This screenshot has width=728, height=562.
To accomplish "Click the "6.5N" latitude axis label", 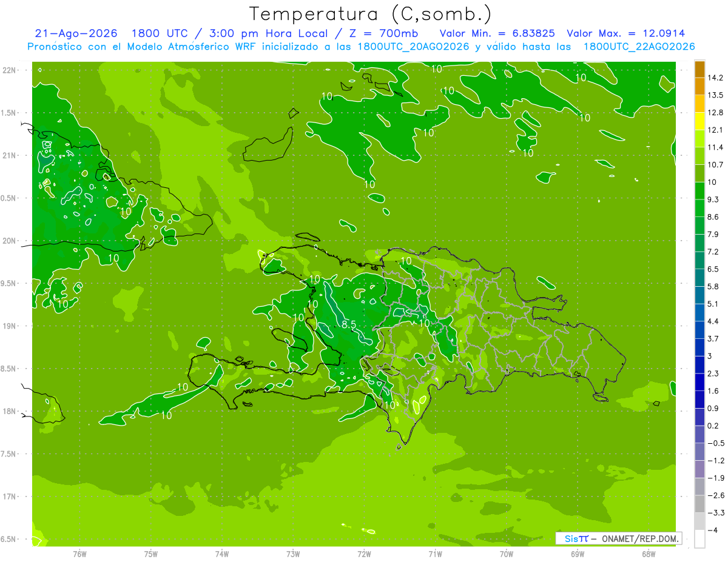I will pos(9,540).
